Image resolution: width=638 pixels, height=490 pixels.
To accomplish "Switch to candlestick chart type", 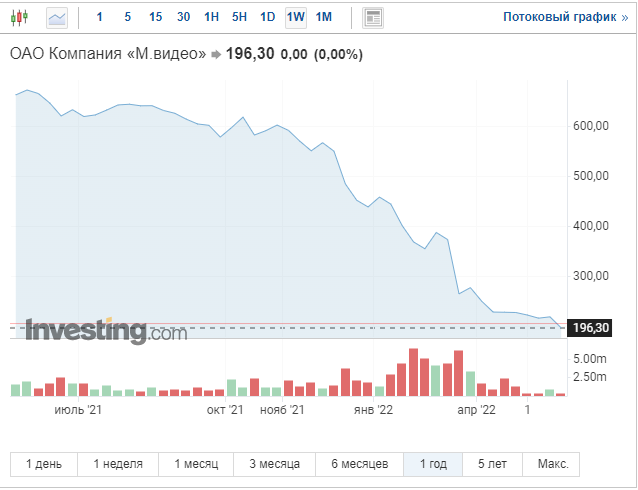I will pos(19,18).
